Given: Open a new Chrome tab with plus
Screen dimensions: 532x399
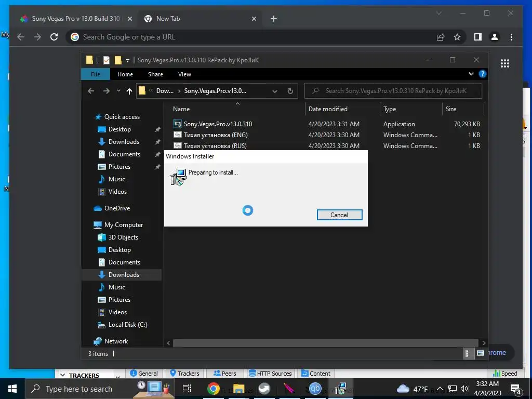Looking at the screenshot, I should [273, 19].
